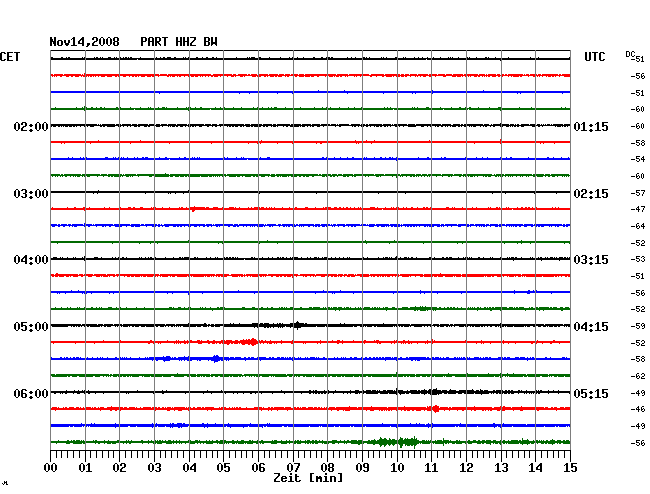Screen dimensions: 650x494
Task: Click the Nov14,2008 date label
Action: pyautogui.click(x=84, y=42)
